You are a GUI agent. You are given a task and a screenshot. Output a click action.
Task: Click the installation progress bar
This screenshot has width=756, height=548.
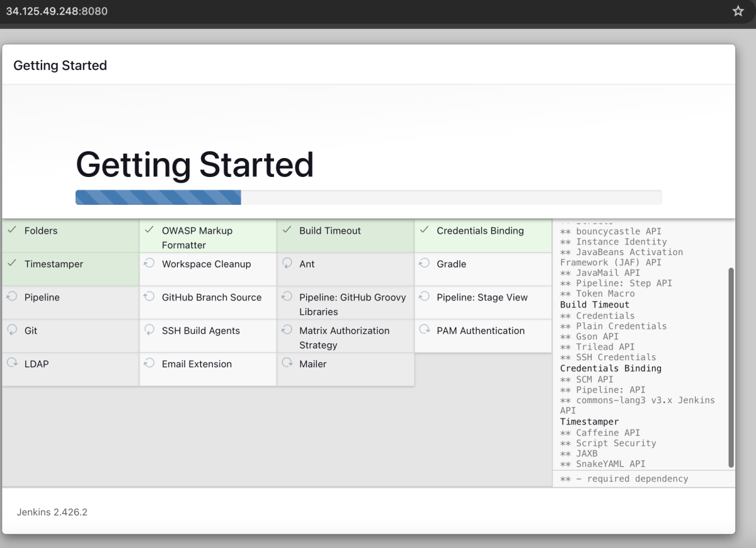[369, 197]
